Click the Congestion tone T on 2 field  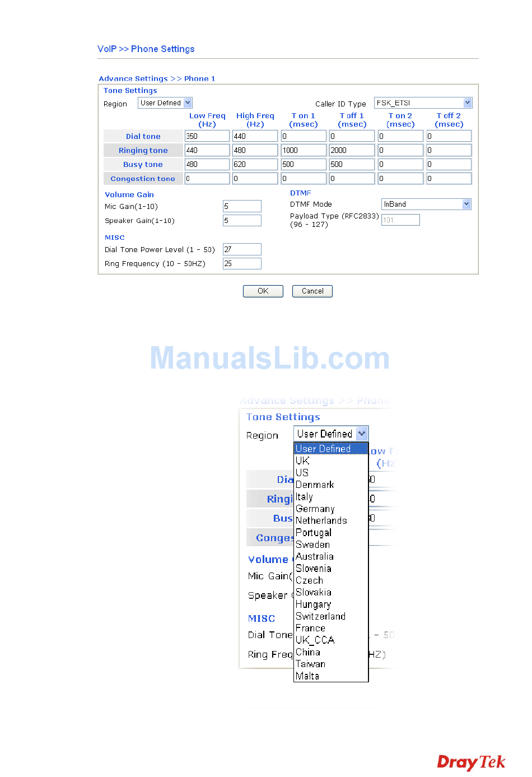pyautogui.click(x=401, y=179)
